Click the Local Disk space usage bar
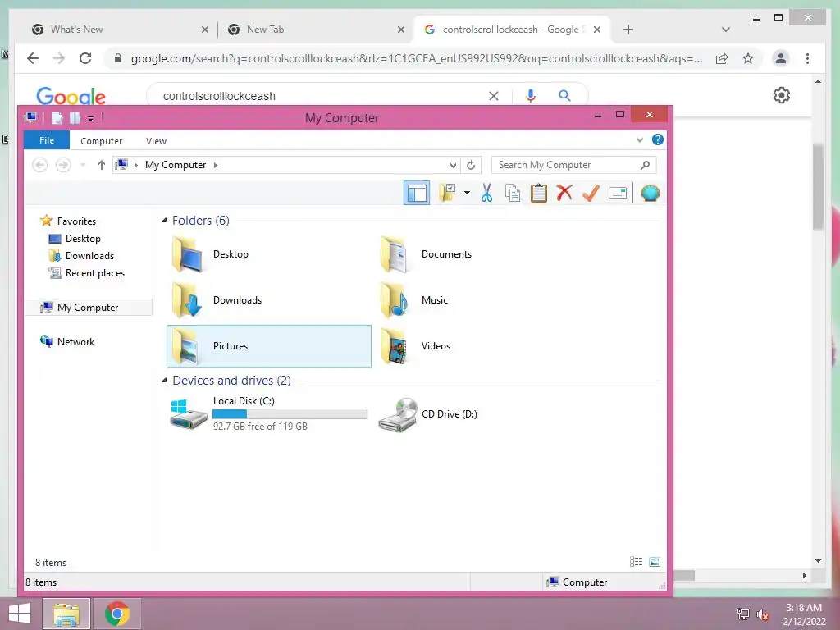The height and width of the screenshot is (630, 840). click(x=290, y=413)
